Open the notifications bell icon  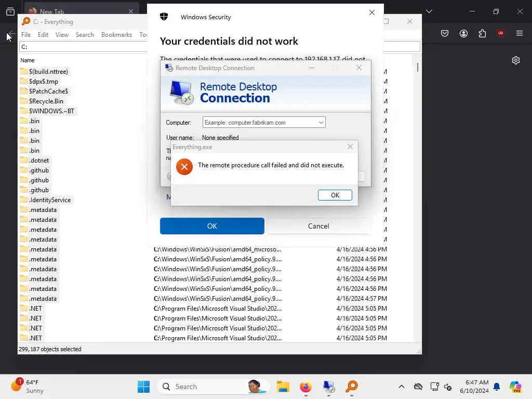point(497,387)
